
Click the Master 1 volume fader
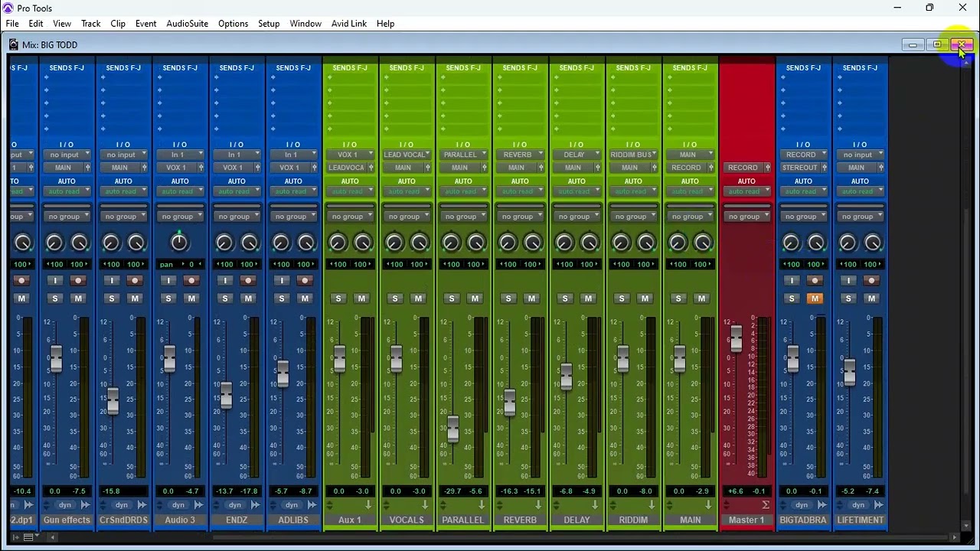[x=736, y=339]
